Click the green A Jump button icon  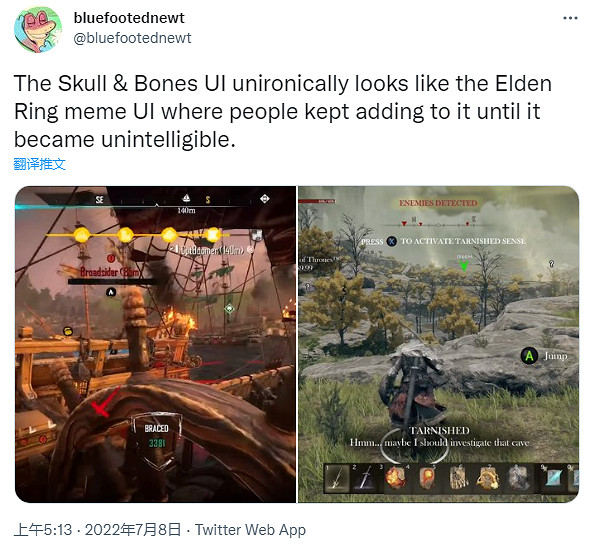coord(529,356)
